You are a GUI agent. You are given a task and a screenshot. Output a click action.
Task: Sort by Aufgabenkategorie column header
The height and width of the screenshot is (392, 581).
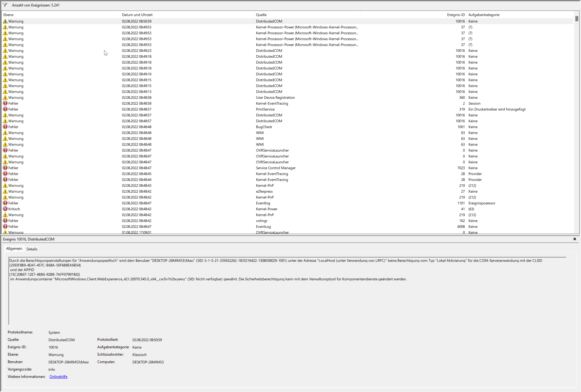tap(484, 15)
